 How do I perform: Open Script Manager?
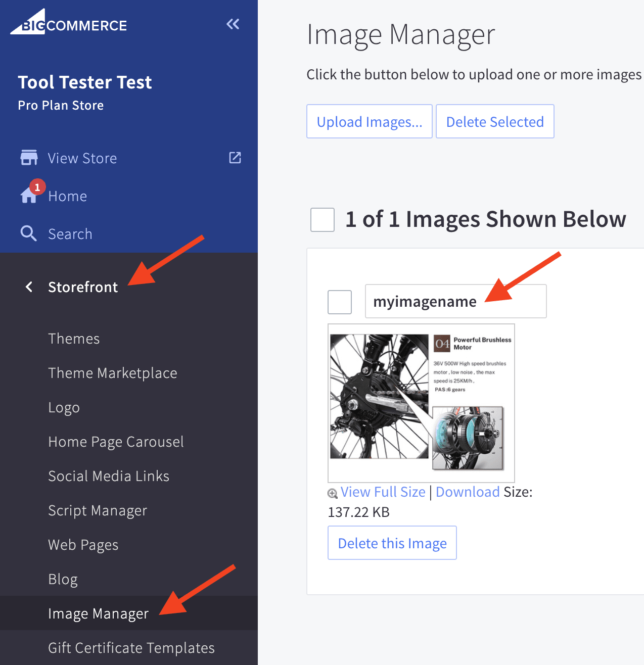tap(98, 510)
